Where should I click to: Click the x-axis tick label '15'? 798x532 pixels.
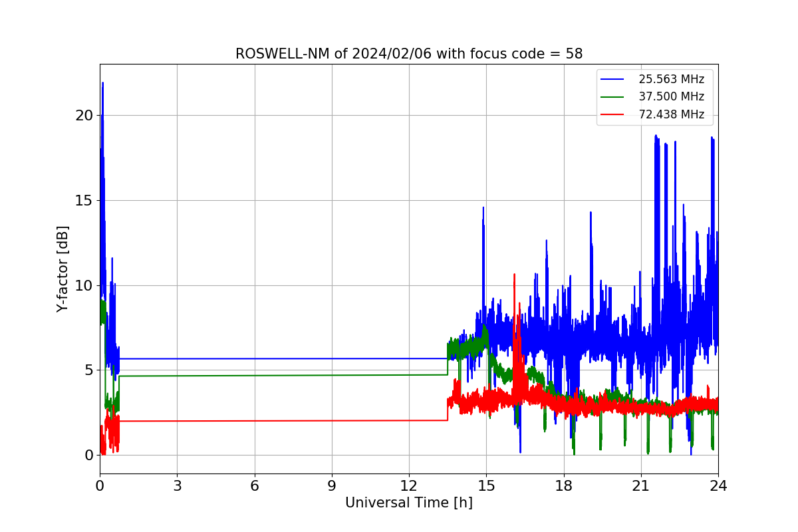tap(486, 486)
